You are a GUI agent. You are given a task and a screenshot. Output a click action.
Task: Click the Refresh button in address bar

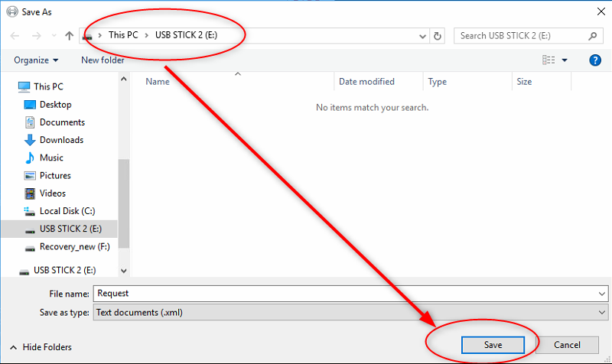click(438, 35)
